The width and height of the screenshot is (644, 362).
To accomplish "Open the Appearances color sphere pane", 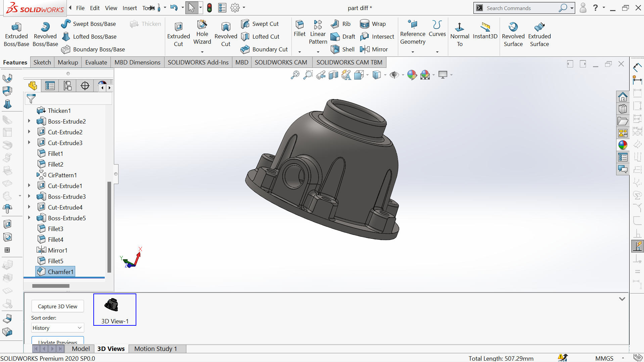I will point(623,145).
